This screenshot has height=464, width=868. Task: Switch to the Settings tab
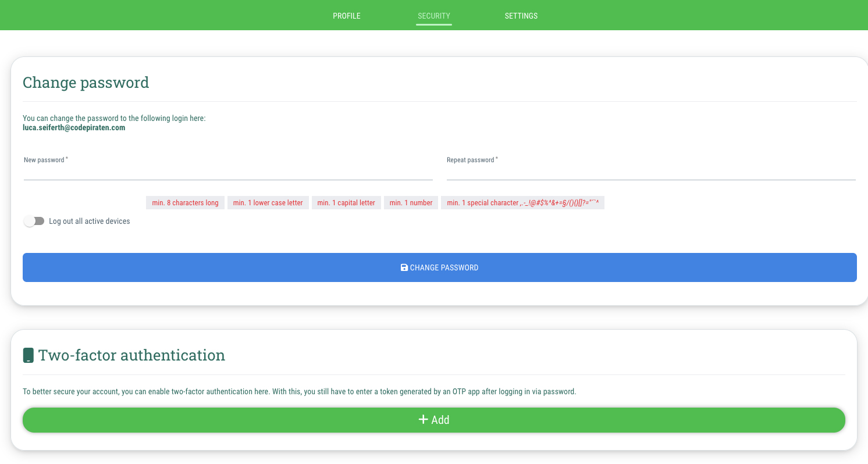click(521, 16)
